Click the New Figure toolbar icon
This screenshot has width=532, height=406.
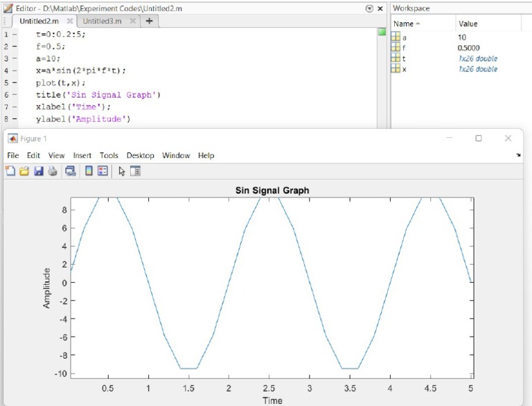tap(10, 171)
